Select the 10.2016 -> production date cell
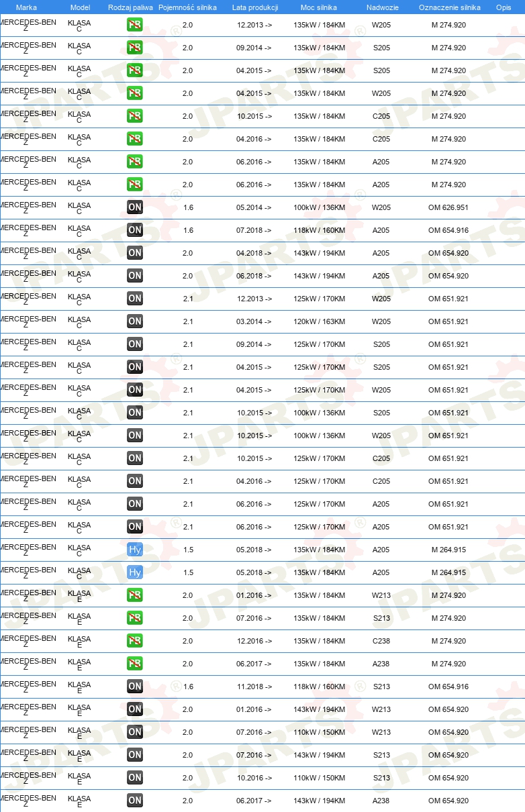Viewport: 525px width, 812px height. 254,778
